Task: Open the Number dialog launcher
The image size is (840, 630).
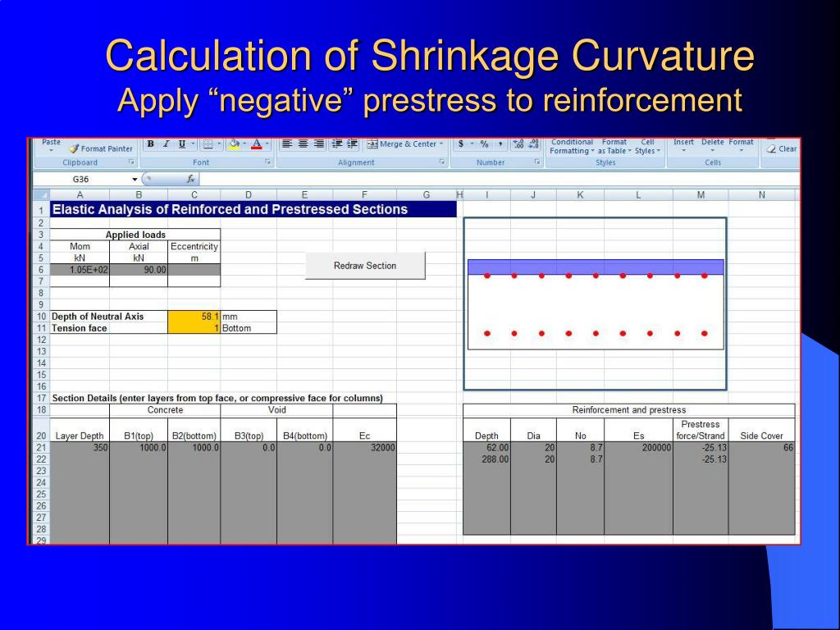Action: pyautogui.click(x=536, y=162)
